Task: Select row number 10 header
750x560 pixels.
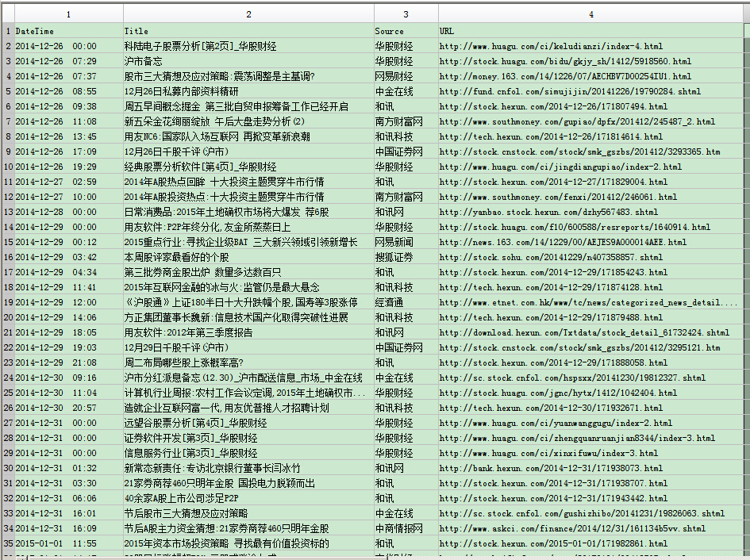Action: pos(8,167)
